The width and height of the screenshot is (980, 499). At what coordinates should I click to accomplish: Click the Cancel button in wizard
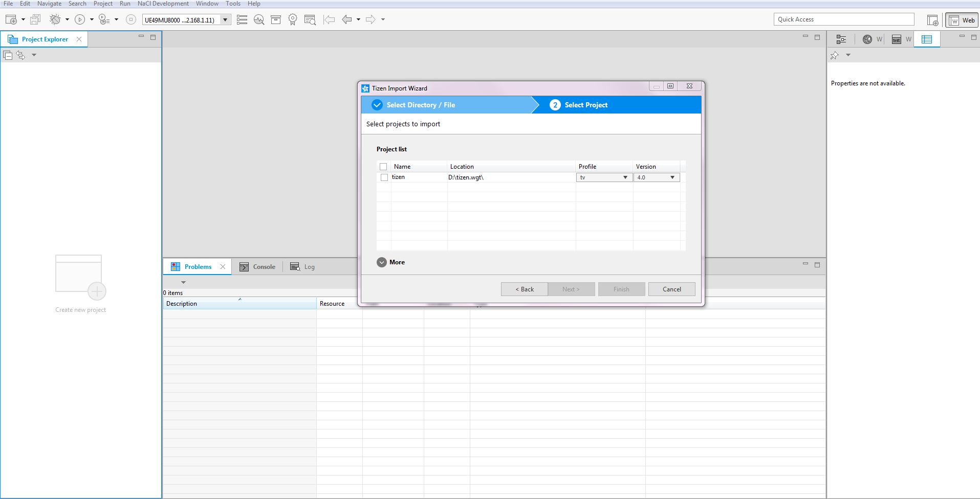point(671,289)
